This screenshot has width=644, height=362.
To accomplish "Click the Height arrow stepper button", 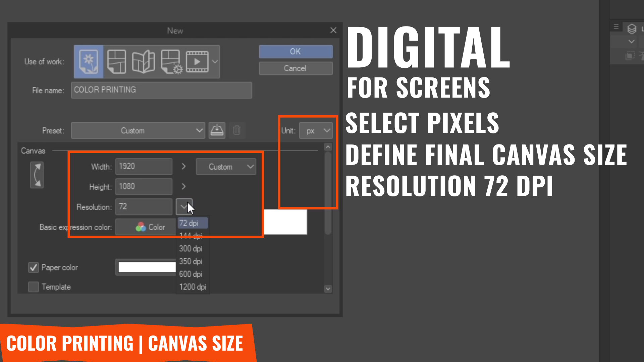I will click(183, 186).
